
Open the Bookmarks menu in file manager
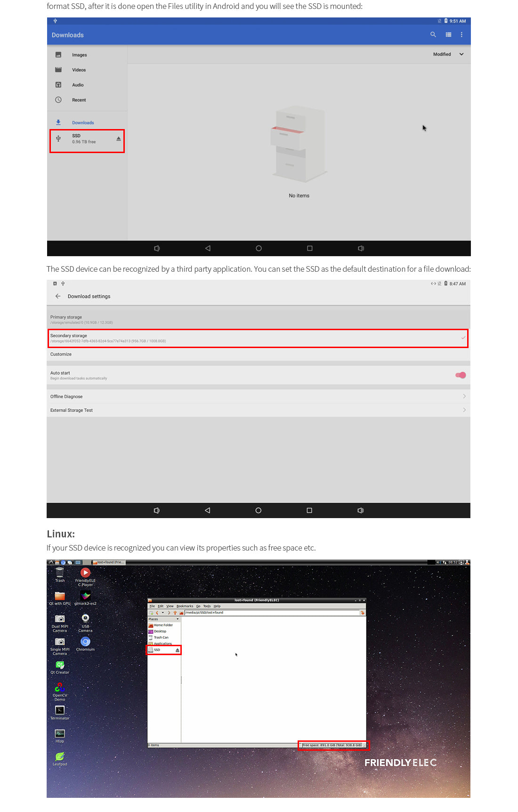click(x=185, y=606)
